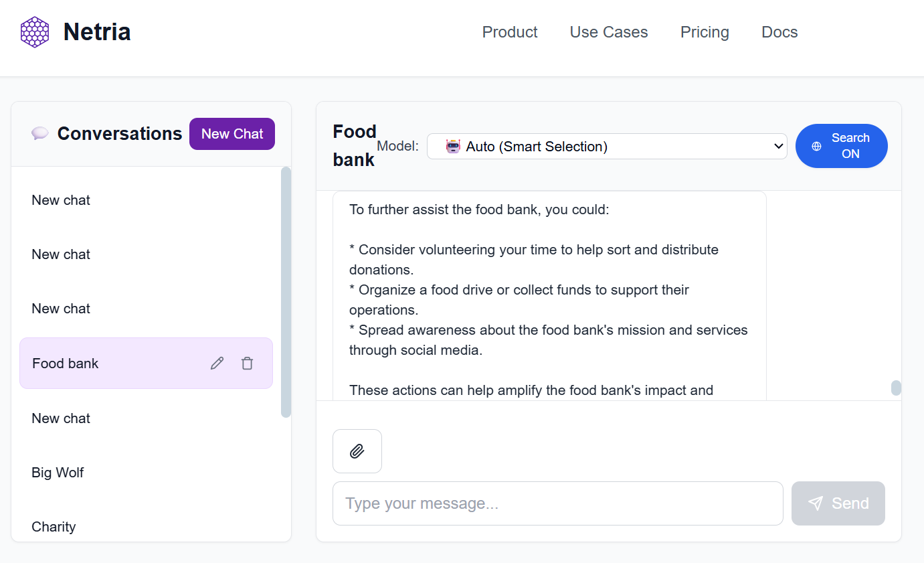Expand the model list to change models
This screenshot has width=924, height=563.
pos(607,146)
